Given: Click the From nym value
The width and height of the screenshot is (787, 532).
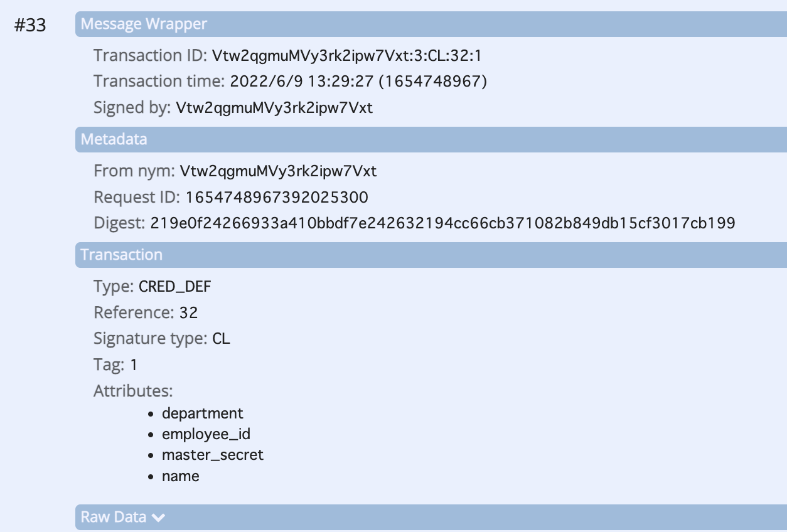Looking at the screenshot, I should tap(278, 171).
